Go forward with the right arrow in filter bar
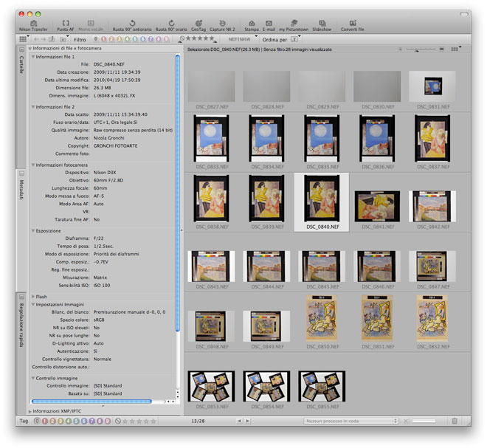The width and height of the screenshot is (487, 448). [x=44, y=39]
